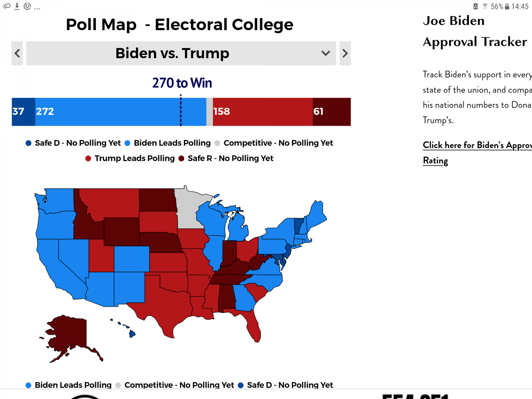Open Click here for Biden's Approval Rating link

click(x=477, y=153)
